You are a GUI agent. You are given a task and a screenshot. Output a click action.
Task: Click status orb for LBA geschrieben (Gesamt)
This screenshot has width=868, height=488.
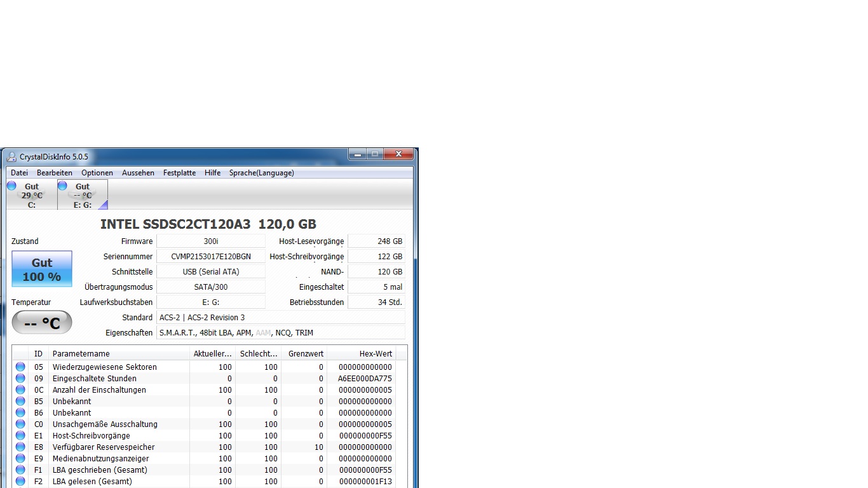[20, 470]
